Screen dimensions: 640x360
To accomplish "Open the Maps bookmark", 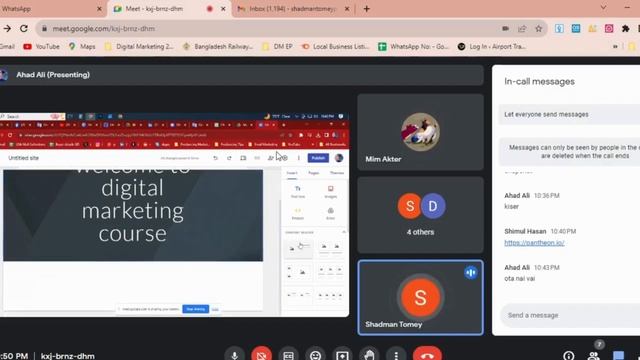I will click(x=82, y=47).
